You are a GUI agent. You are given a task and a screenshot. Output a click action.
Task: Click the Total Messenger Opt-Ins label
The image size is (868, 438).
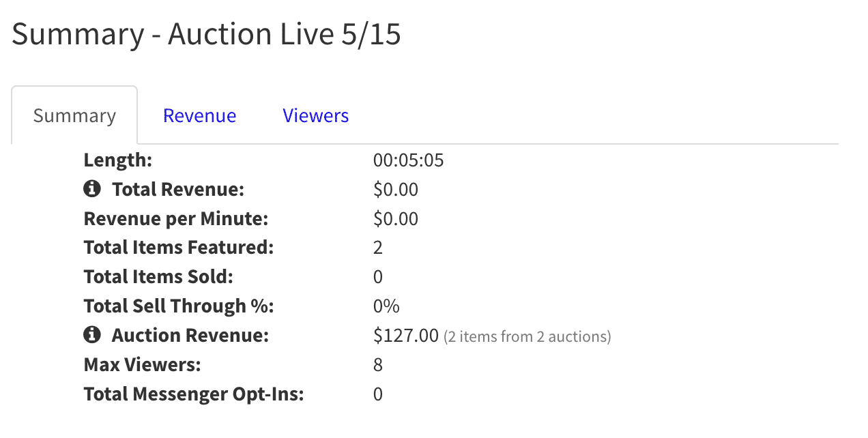click(x=194, y=394)
